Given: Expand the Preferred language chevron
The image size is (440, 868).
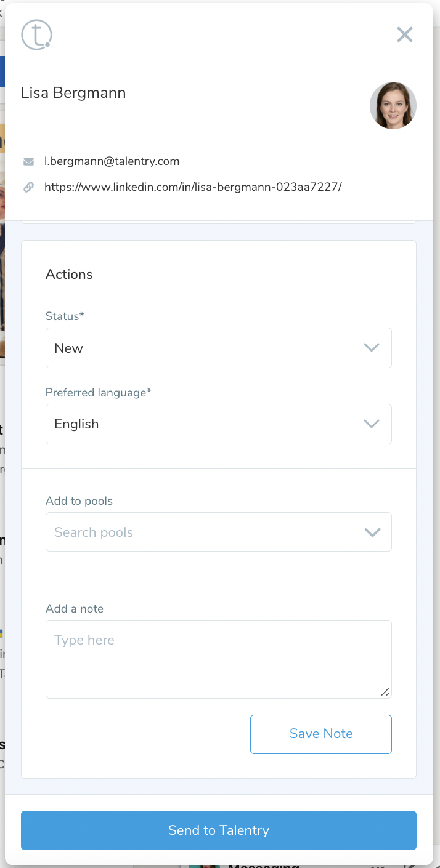Looking at the screenshot, I should pos(371,424).
